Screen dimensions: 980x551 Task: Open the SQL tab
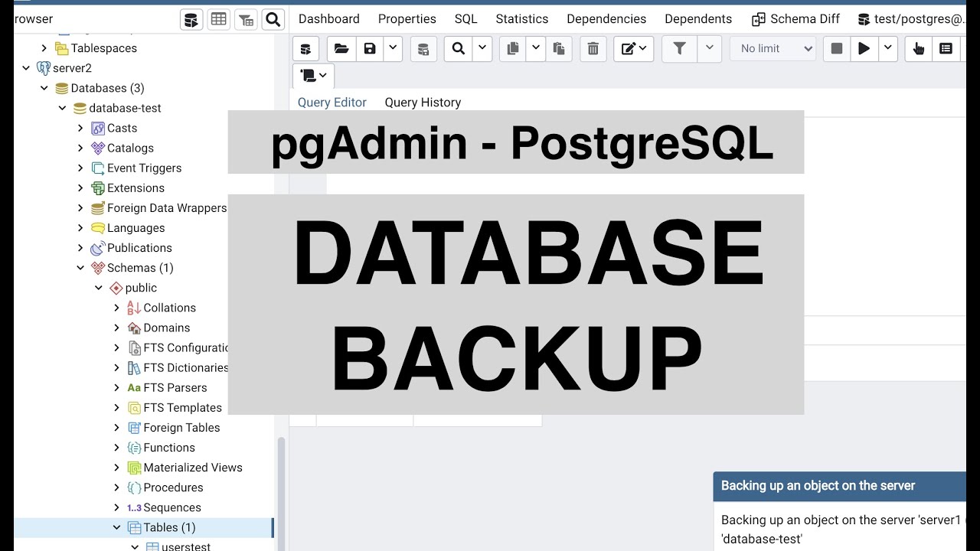pyautogui.click(x=466, y=19)
